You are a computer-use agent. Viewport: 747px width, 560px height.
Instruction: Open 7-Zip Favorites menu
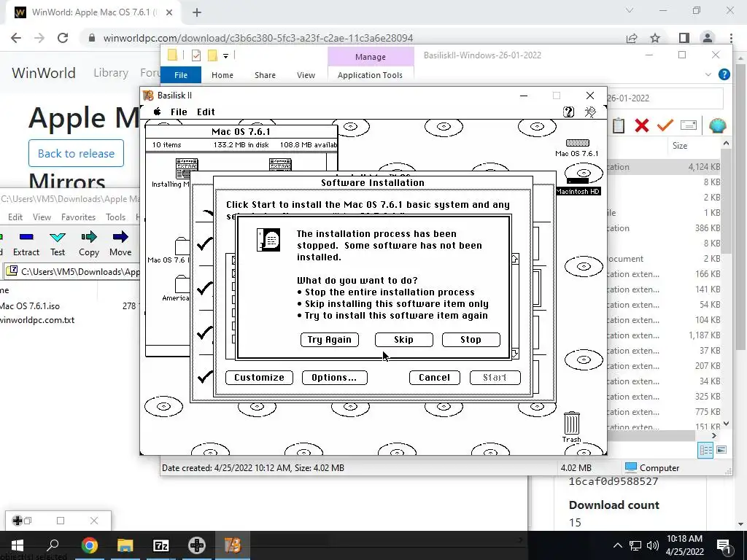(78, 217)
